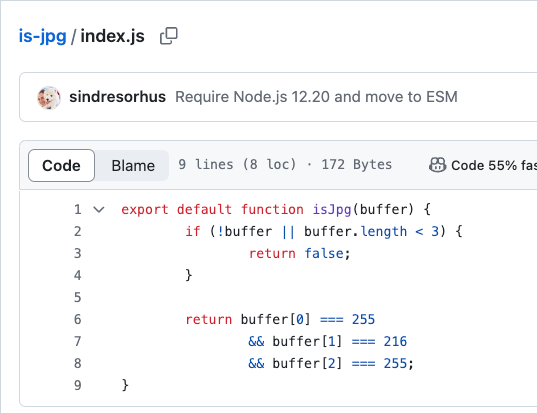Switch to the Blame tab
The width and height of the screenshot is (537, 413).
133,166
